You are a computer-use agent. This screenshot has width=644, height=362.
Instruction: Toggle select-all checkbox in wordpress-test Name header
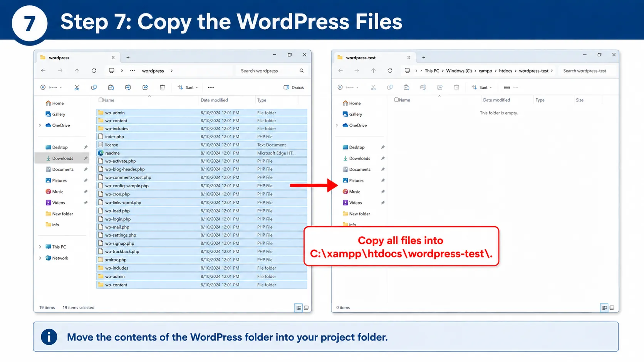coord(396,100)
